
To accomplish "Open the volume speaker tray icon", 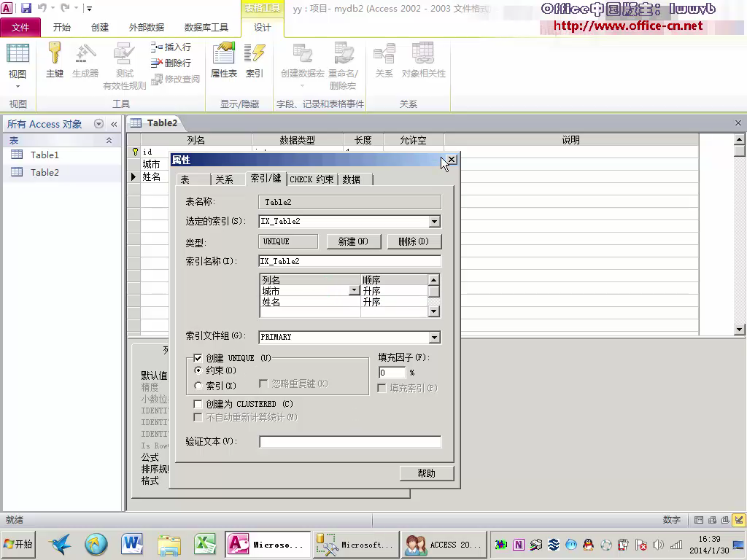I will point(659,545).
